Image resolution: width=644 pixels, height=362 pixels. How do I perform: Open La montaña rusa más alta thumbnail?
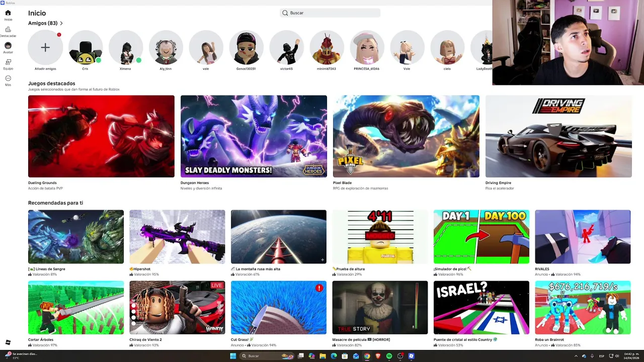pyautogui.click(x=279, y=237)
